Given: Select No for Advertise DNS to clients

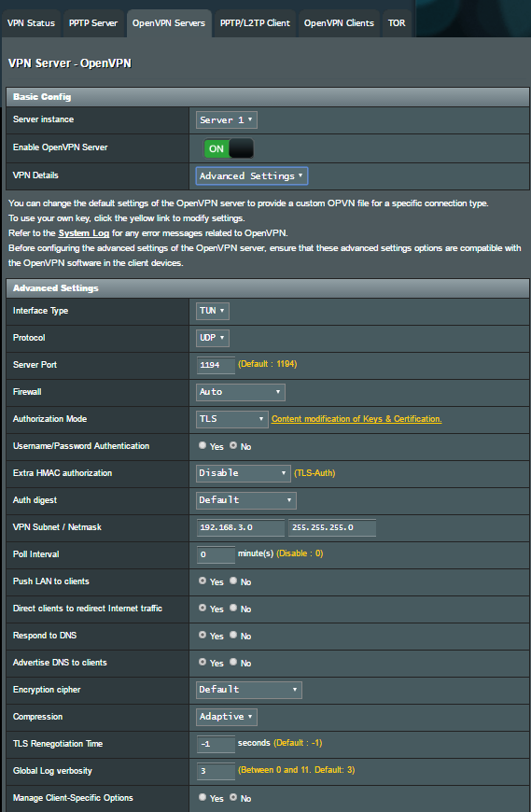Looking at the screenshot, I should (x=233, y=662).
